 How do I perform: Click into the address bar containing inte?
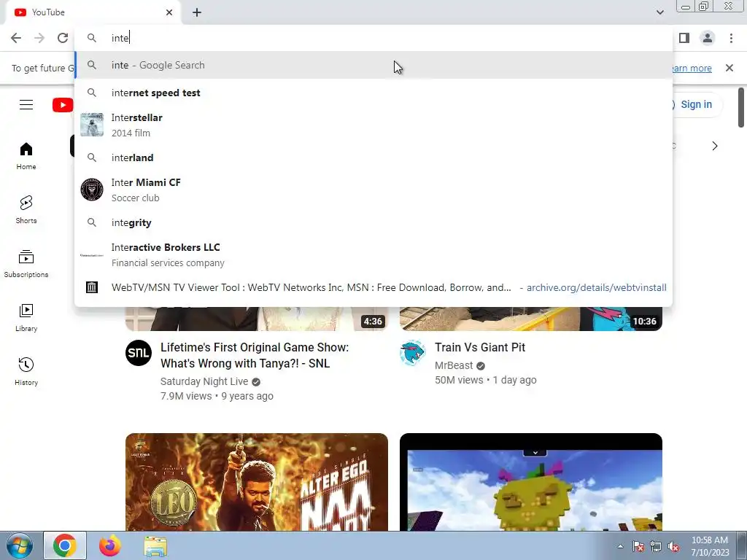[x=373, y=38]
